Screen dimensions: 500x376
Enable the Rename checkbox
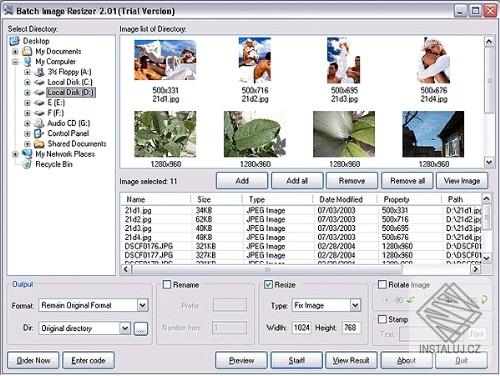pos(167,285)
